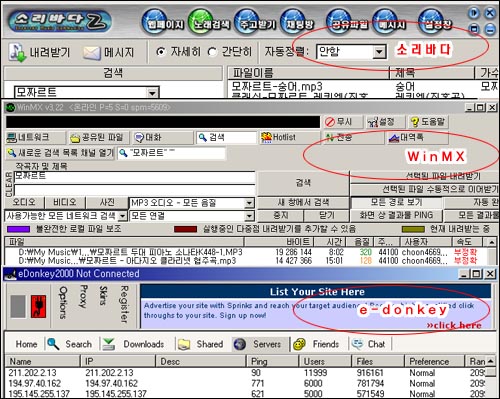Click the 메시지 envelope icon in Soribada toolbar
500x399 pixels.
pos(91,53)
